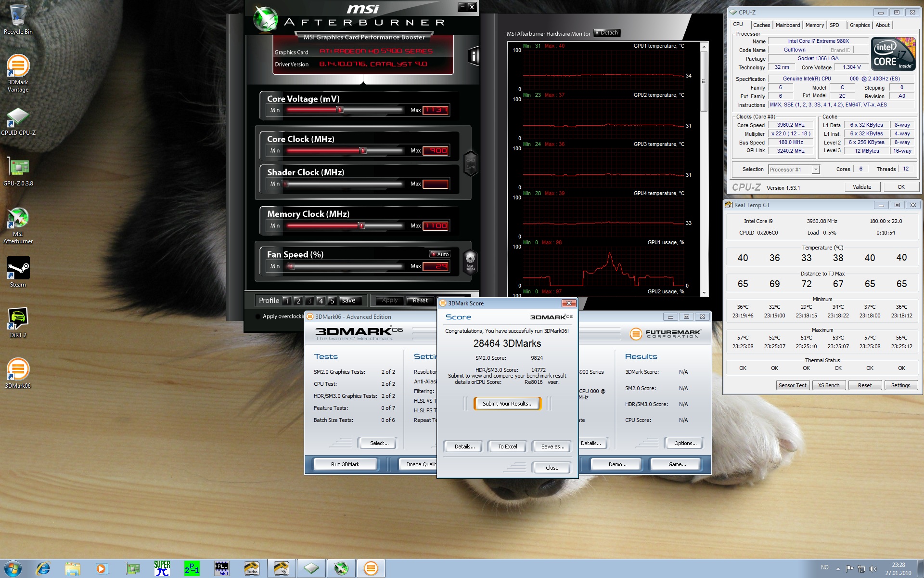Switch to Mainboard tab in CPU-Z
This screenshot has height=578, width=924.
point(788,25)
